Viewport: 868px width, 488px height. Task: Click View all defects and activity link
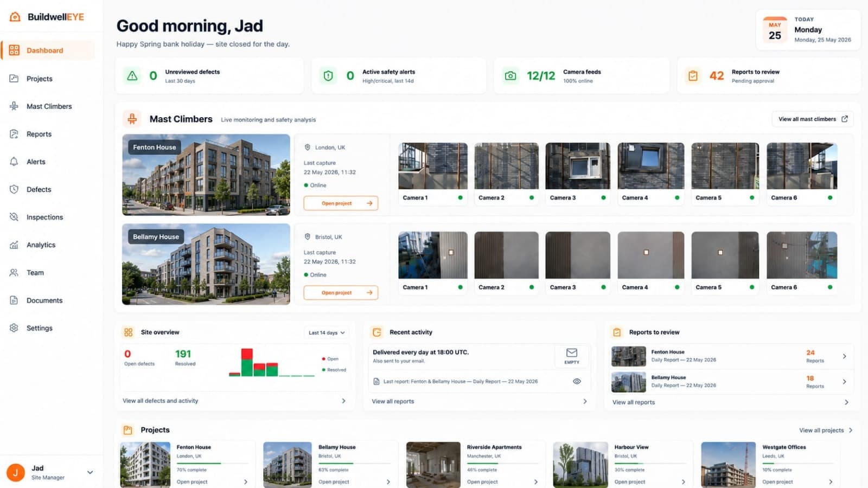click(x=161, y=401)
